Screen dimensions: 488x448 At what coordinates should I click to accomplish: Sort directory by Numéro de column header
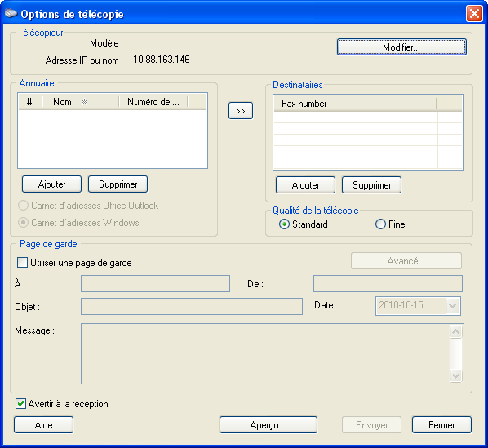tap(153, 102)
